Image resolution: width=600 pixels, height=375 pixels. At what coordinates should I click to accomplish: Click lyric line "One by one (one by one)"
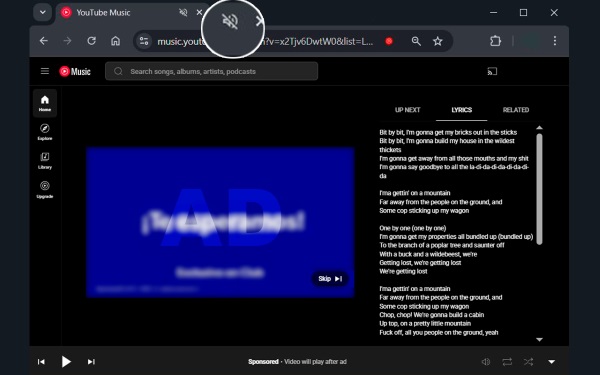[x=412, y=228]
